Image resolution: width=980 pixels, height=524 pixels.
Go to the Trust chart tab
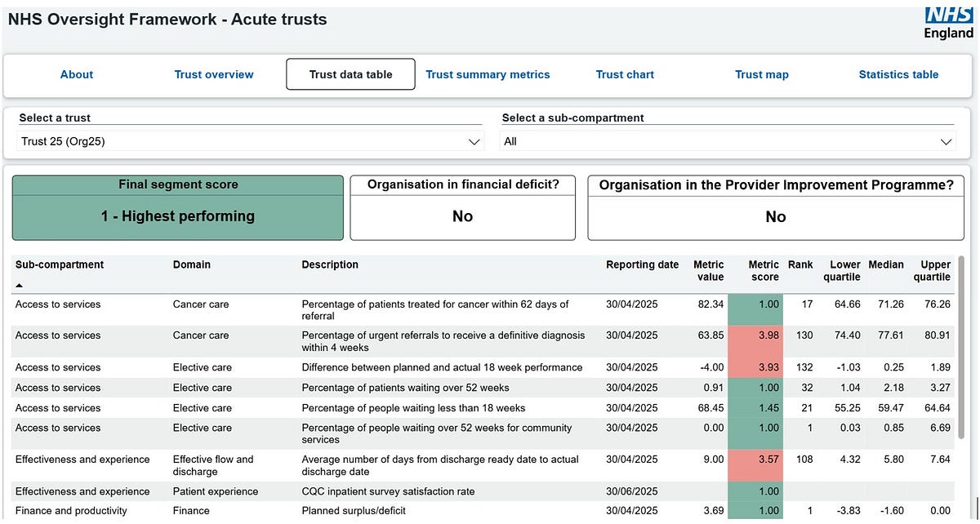click(x=625, y=74)
